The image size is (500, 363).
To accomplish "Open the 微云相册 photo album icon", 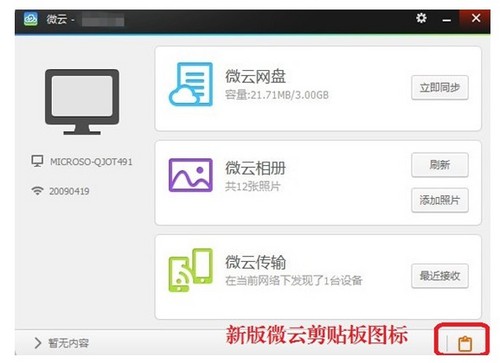I will tap(191, 175).
